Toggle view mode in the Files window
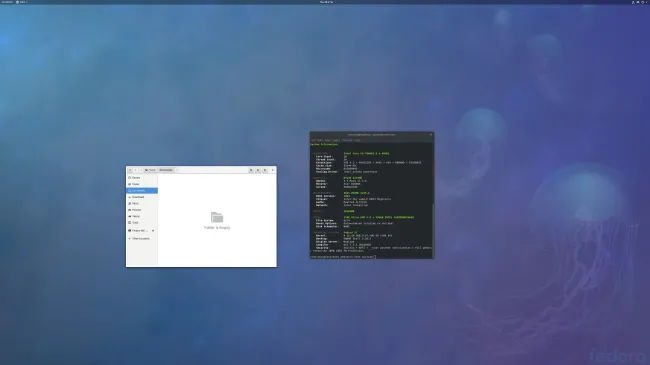 click(258, 170)
